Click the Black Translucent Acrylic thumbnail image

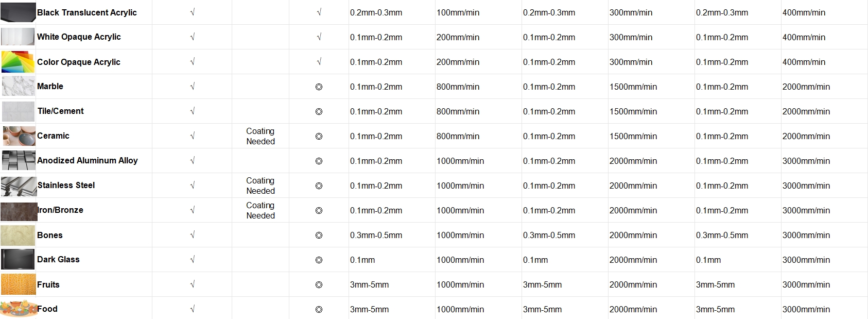18,12
